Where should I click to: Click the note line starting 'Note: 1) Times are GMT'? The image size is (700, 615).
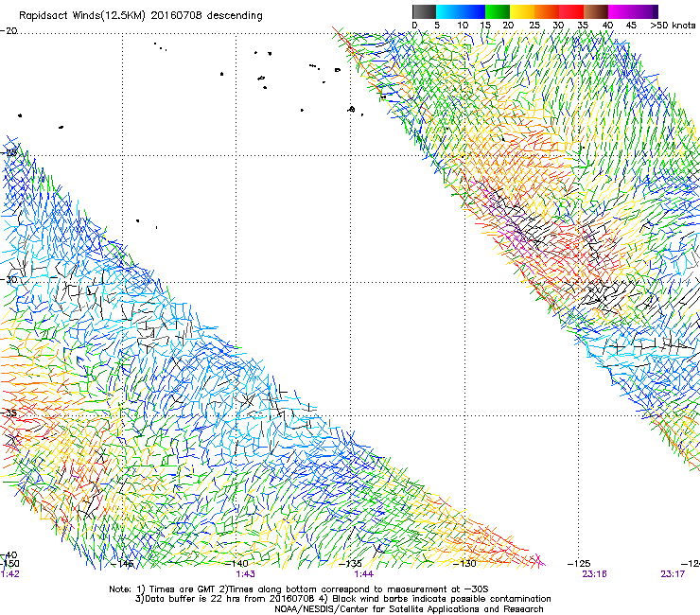pyautogui.click(x=299, y=589)
